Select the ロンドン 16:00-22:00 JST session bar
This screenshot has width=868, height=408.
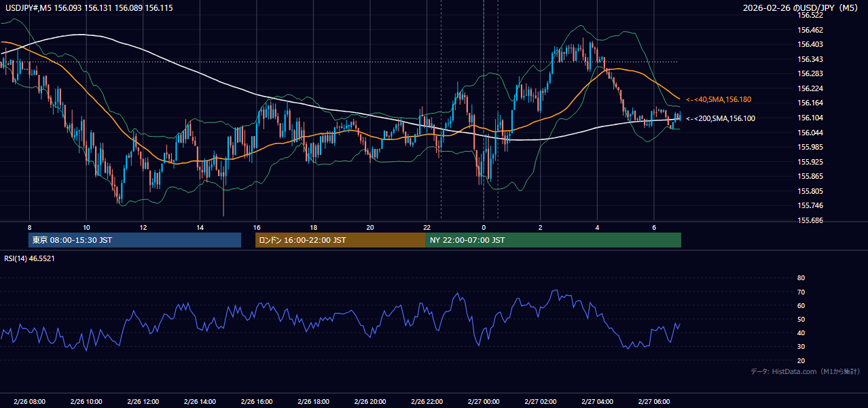click(340, 240)
